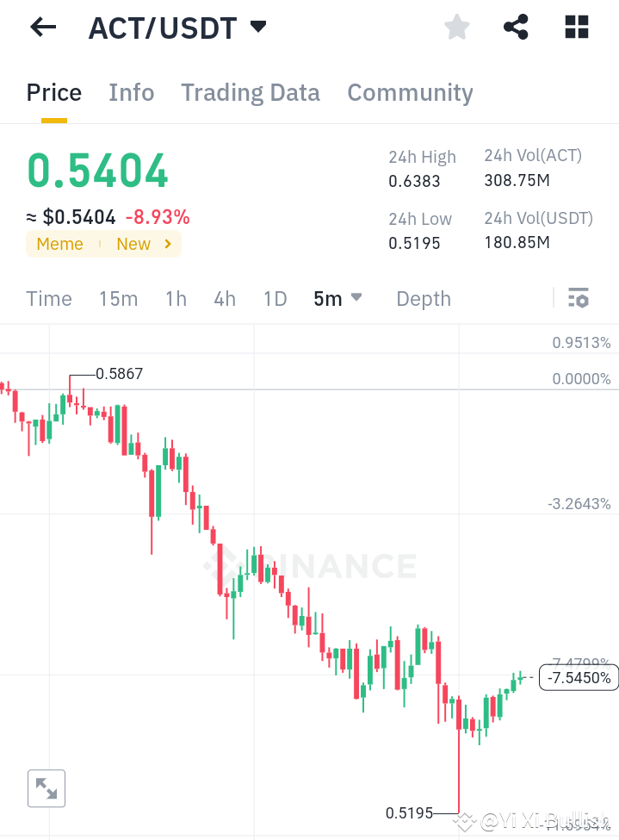Click the back arrow to exit the chart

click(41, 27)
